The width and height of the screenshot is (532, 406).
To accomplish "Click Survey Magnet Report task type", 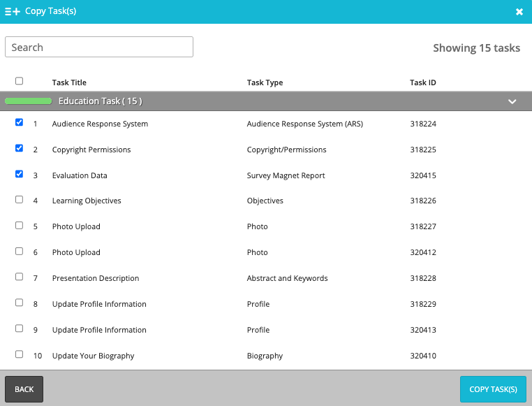I will [286, 175].
